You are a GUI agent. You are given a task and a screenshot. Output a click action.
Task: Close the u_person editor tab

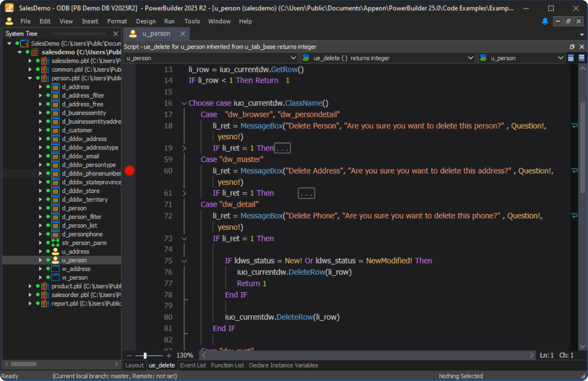183,34
